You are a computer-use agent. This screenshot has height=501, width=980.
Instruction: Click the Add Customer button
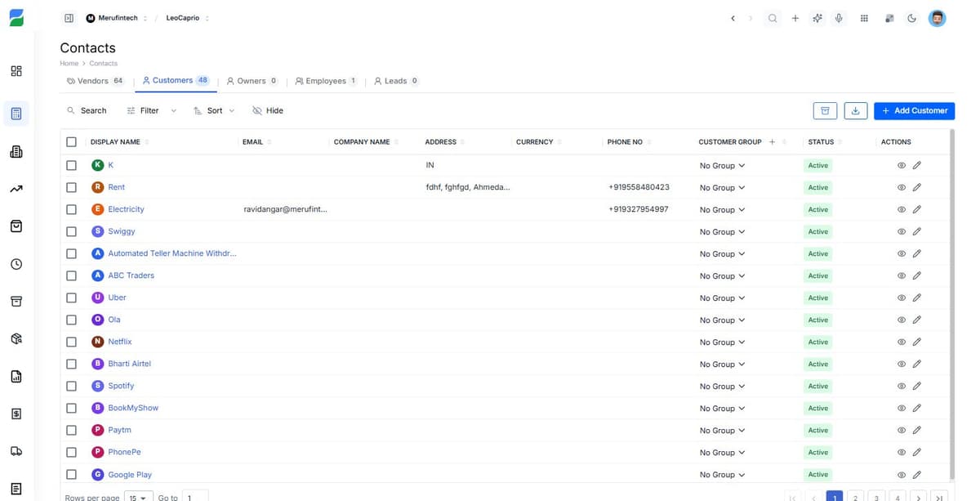(914, 110)
